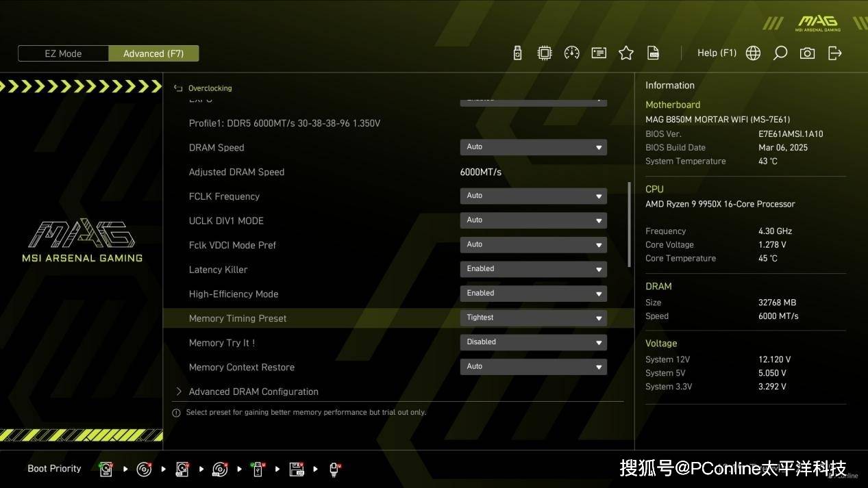Click the System 12V 12.120 V reading
868x488 pixels.
point(775,359)
